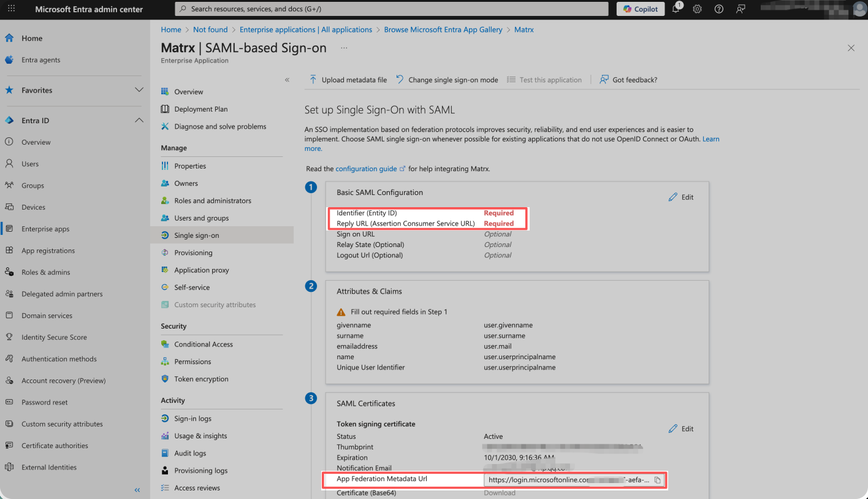The width and height of the screenshot is (868, 499).
Task: Click Change single sign-on mode
Action: 446,80
